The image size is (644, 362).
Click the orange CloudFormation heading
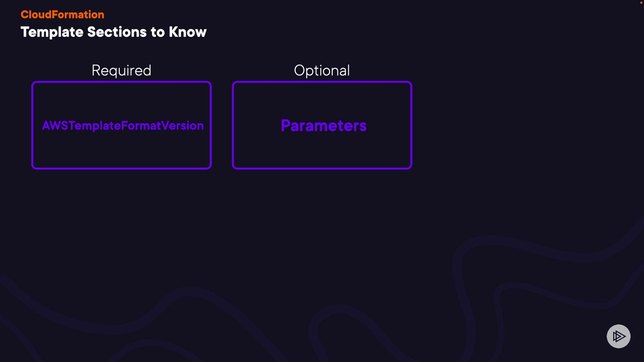62,14
